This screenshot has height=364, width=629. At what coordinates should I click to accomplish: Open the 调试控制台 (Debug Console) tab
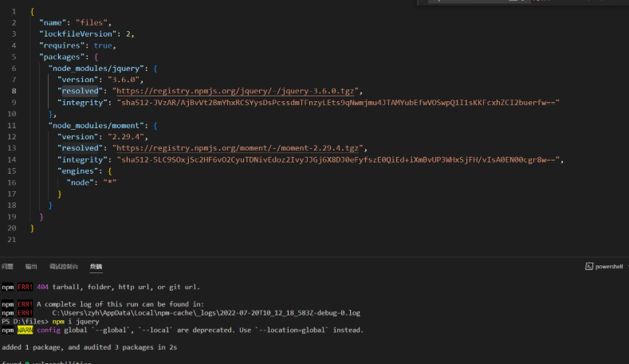64,267
